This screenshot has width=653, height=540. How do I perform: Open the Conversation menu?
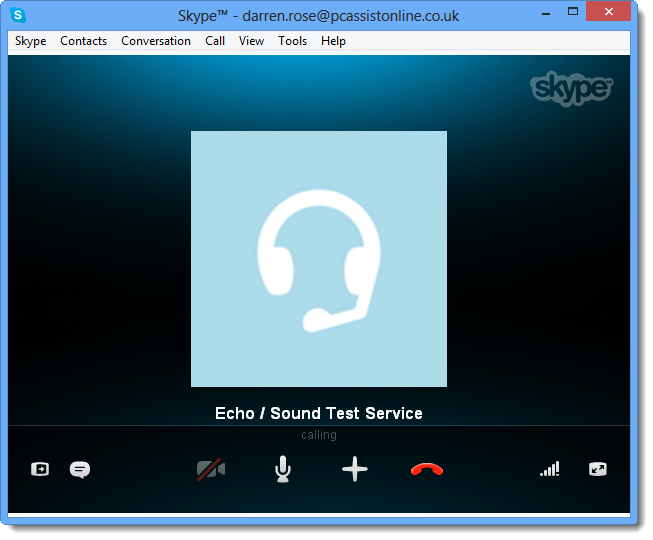156,41
